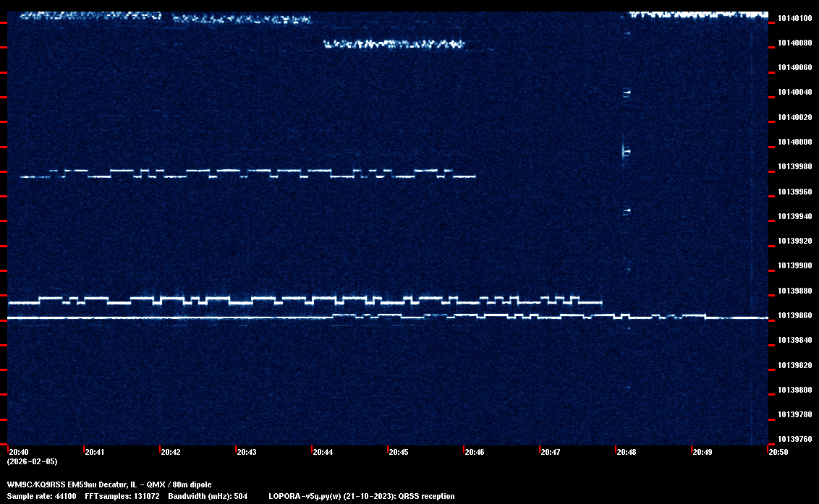Click the keyed signal trace near 10139980
This screenshot has height=504, width=819.
coord(246,173)
